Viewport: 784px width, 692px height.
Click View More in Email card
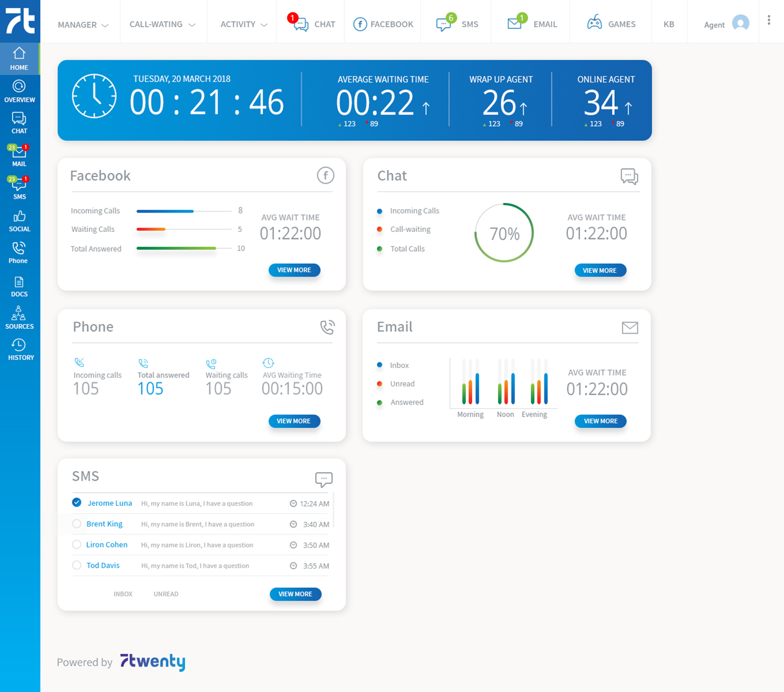[600, 421]
